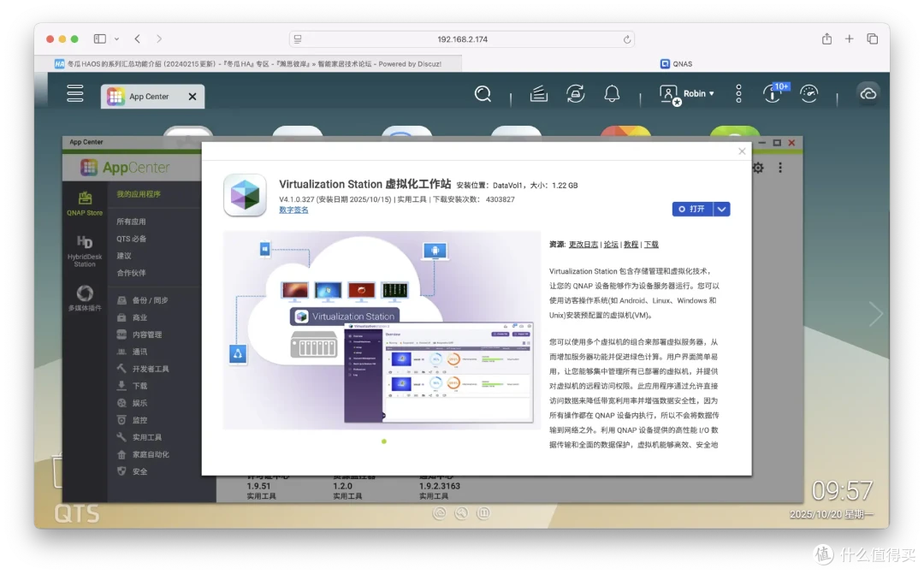
Task: Open the Robin user account menu
Action: [686, 94]
